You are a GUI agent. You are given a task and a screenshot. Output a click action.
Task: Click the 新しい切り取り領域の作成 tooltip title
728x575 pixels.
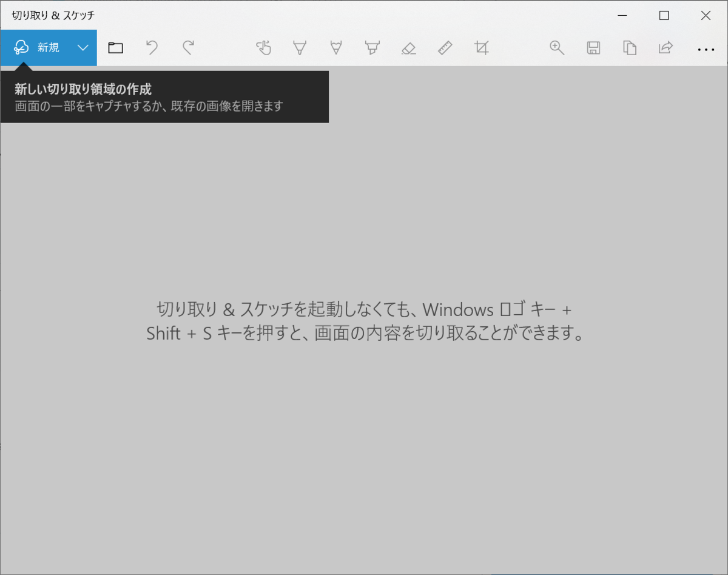tap(83, 89)
